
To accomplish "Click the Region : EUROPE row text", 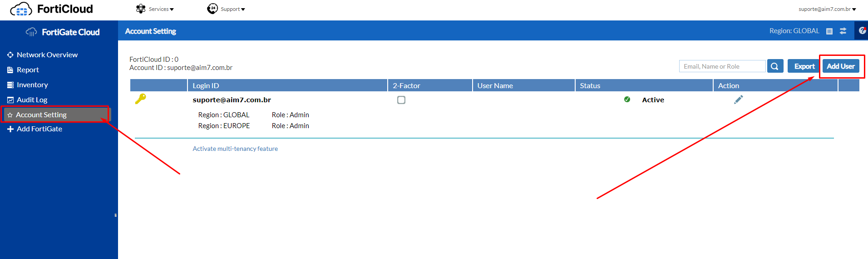I will (224, 126).
